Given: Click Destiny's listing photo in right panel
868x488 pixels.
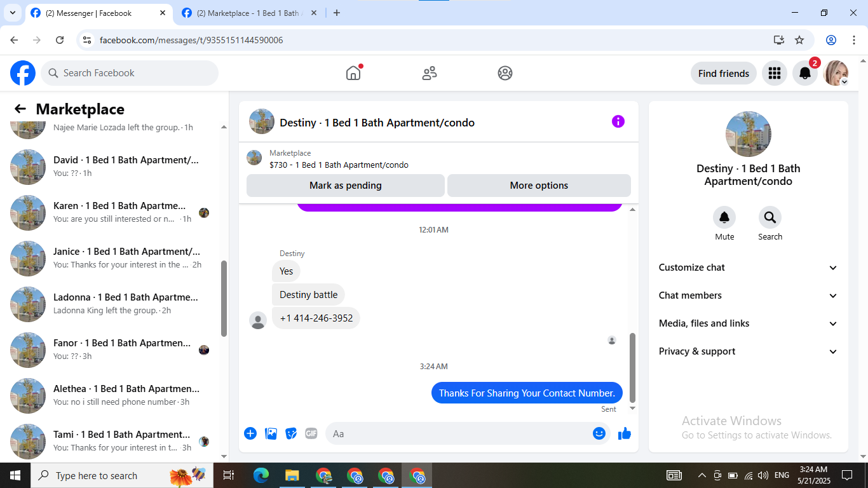Looking at the screenshot, I should click(749, 134).
